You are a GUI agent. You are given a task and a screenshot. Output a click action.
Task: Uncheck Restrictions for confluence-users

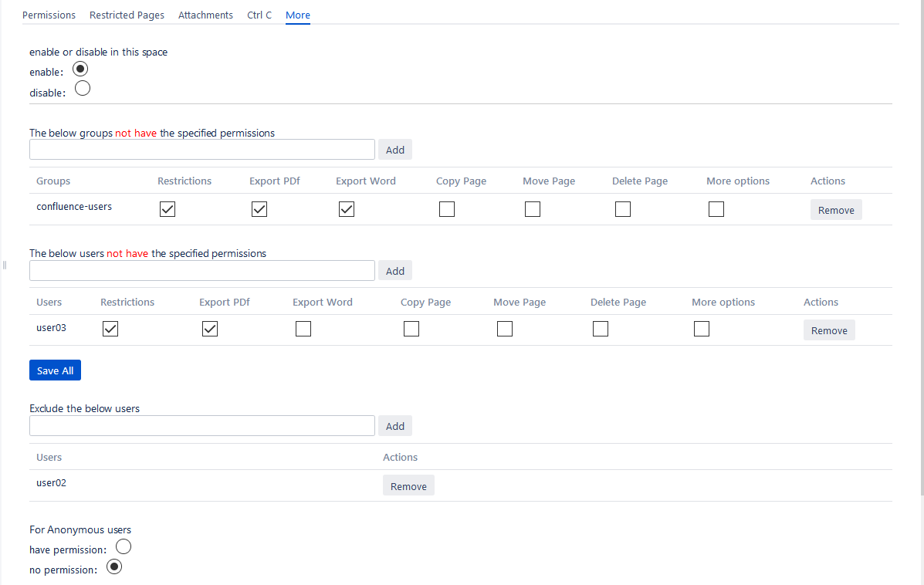pos(168,209)
